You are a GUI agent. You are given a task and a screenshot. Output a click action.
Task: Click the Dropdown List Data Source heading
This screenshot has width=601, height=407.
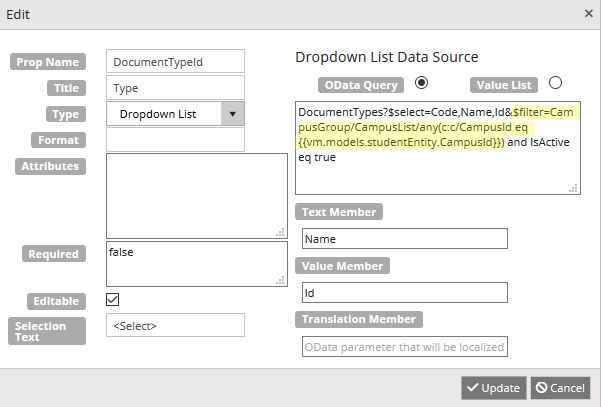(x=387, y=57)
